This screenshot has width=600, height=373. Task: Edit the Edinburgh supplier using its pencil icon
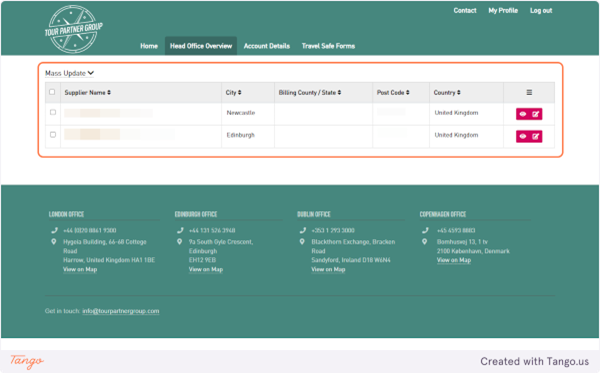(x=535, y=136)
